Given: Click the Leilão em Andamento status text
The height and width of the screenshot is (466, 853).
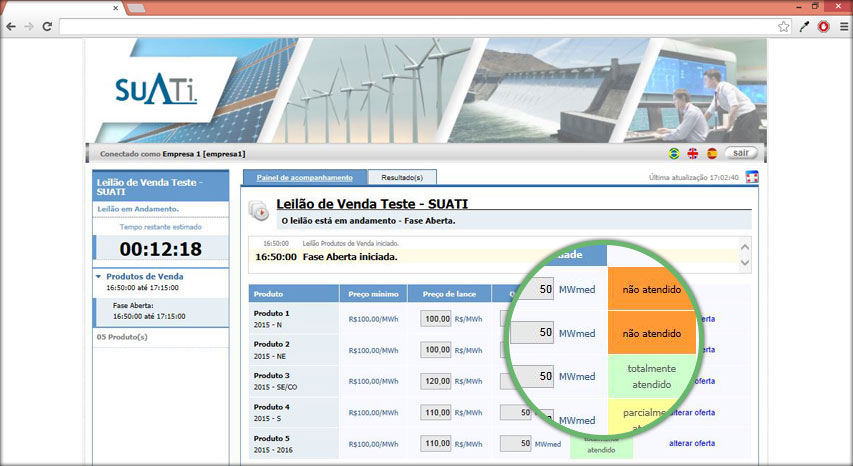Looking at the screenshot, I should [138, 209].
